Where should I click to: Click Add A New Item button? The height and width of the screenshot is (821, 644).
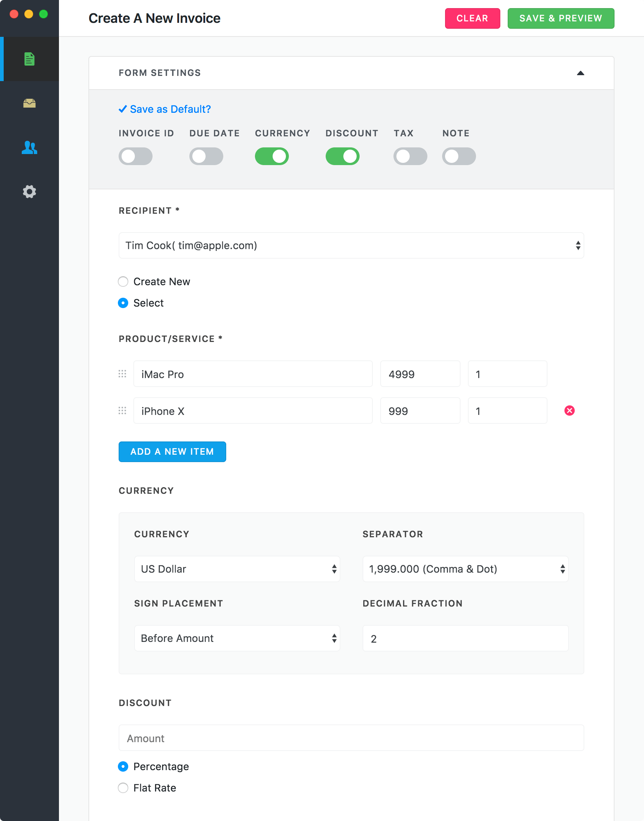coord(172,451)
